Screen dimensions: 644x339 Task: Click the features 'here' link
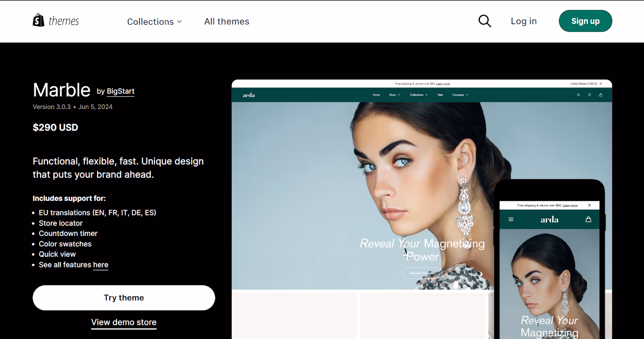coord(101,265)
